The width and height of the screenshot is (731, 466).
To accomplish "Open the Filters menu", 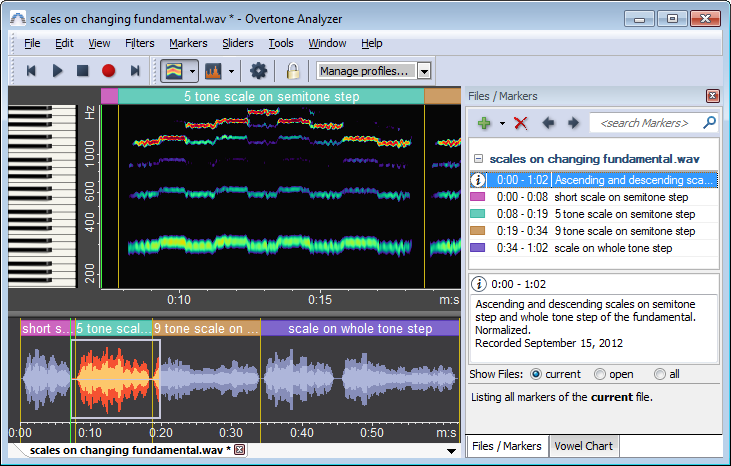I will coord(139,43).
